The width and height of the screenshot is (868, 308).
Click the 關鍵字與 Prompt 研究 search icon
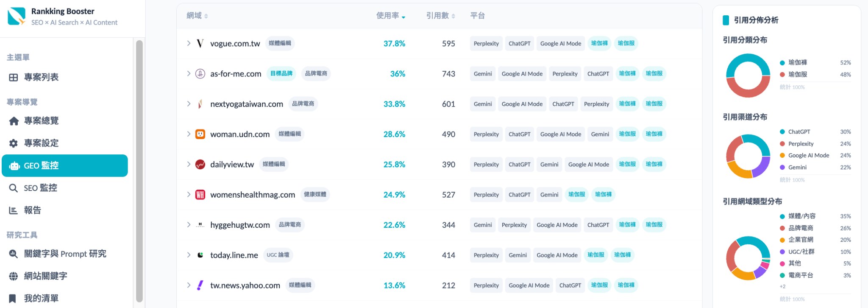pyautogui.click(x=14, y=254)
